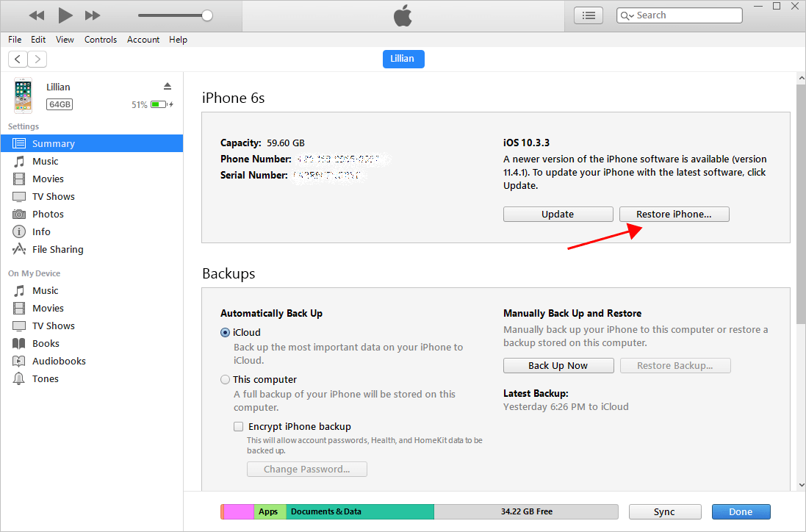Image resolution: width=806 pixels, height=532 pixels.
Task: Skip forward with the fast-forward button
Action: point(93,15)
